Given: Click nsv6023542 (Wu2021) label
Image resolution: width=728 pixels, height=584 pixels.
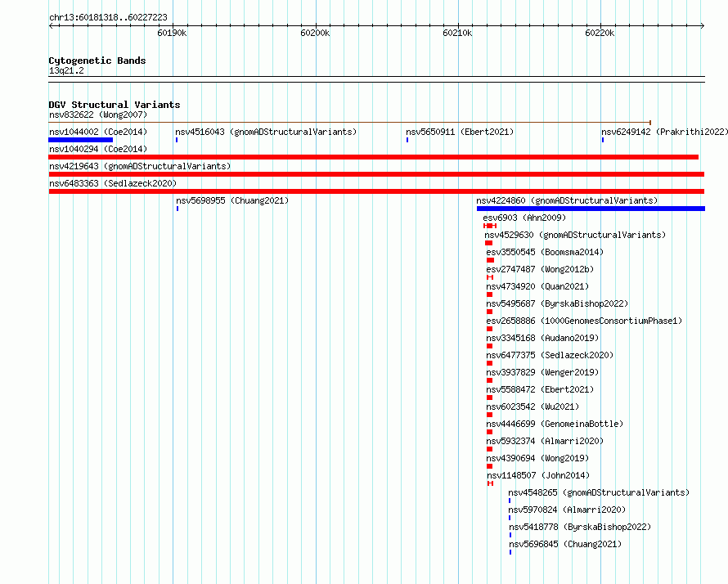Looking at the screenshot, I should (x=533, y=407).
